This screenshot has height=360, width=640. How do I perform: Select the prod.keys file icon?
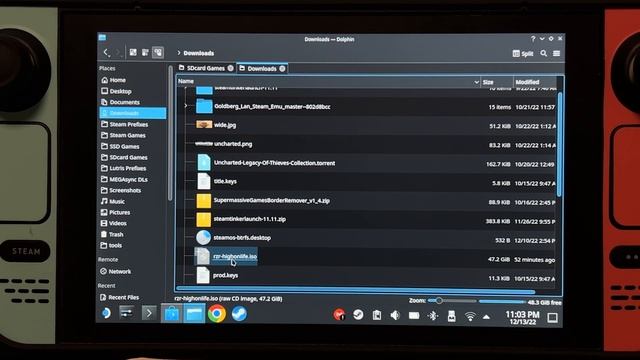click(x=203, y=275)
